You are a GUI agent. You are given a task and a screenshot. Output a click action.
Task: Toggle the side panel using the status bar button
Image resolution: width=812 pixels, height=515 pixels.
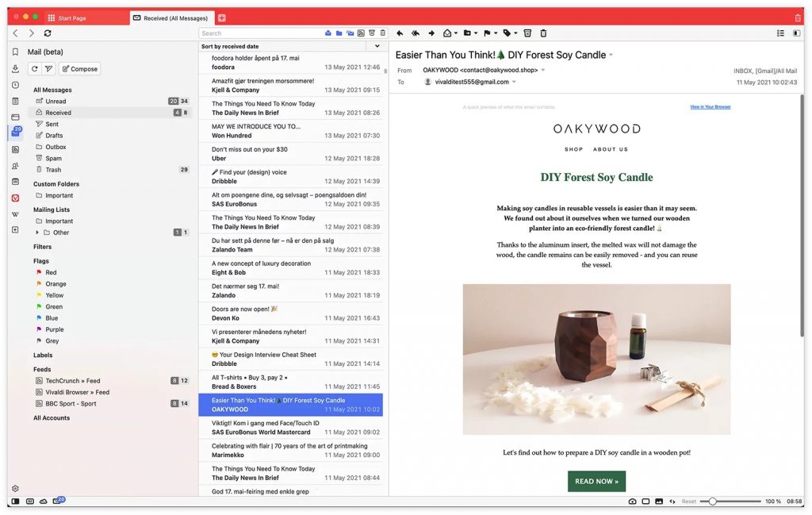[x=15, y=502]
